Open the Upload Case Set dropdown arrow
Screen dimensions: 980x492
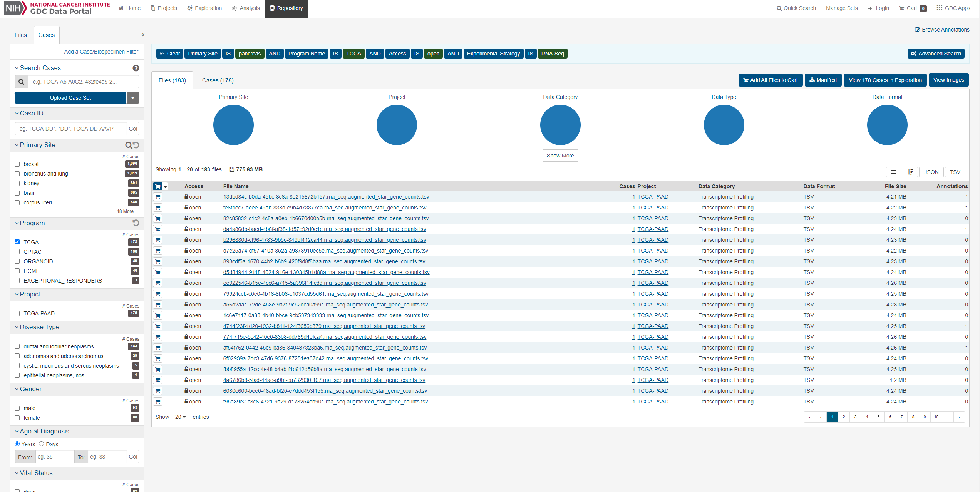[x=133, y=98]
